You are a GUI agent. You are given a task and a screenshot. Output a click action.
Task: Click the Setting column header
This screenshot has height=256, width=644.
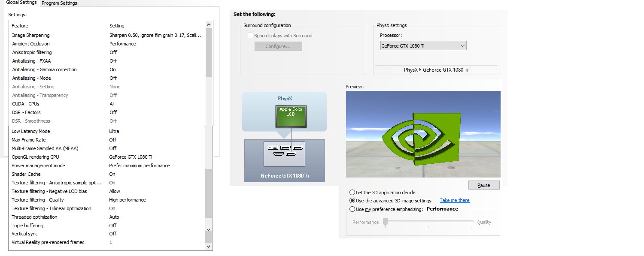156,26
